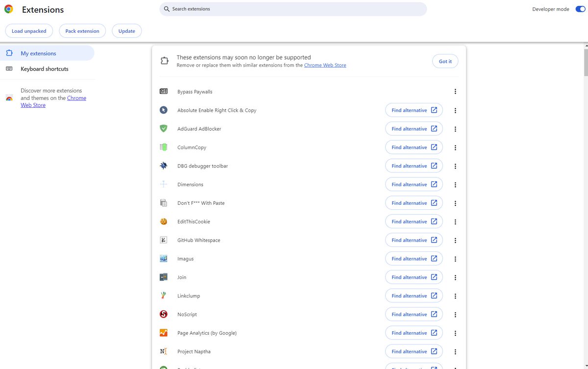Open more options for DBG debugger toolbar
The image size is (588, 369).
pos(455,166)
